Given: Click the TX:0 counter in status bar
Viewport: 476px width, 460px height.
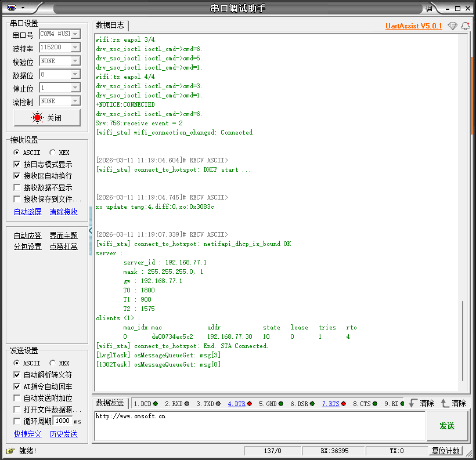Looking at the screenshot, I should [396, 451].
